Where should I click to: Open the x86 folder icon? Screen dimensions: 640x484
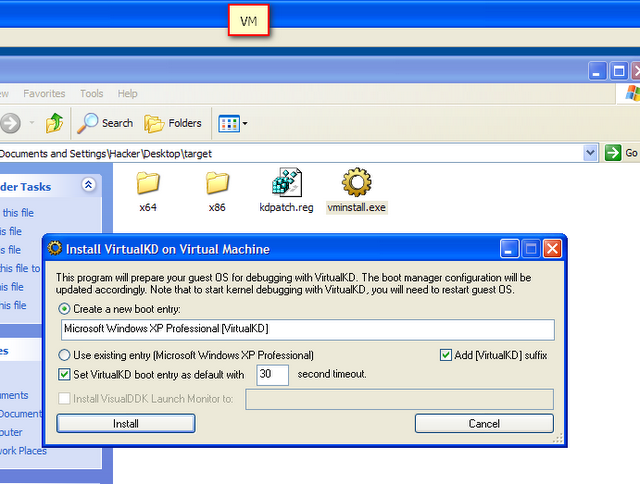[x=217, y=182]
